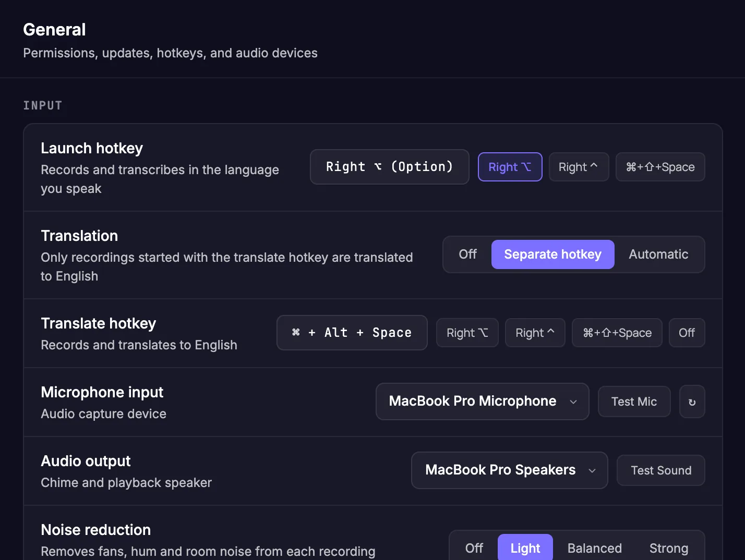The height and width of the screenshot is (560, 745).
Task: Switch Translation to Automatic
Action: [x=658, y=254]
